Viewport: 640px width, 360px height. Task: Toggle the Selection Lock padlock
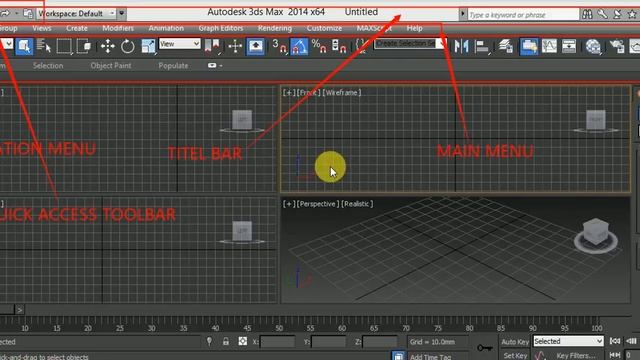[226, 342]
